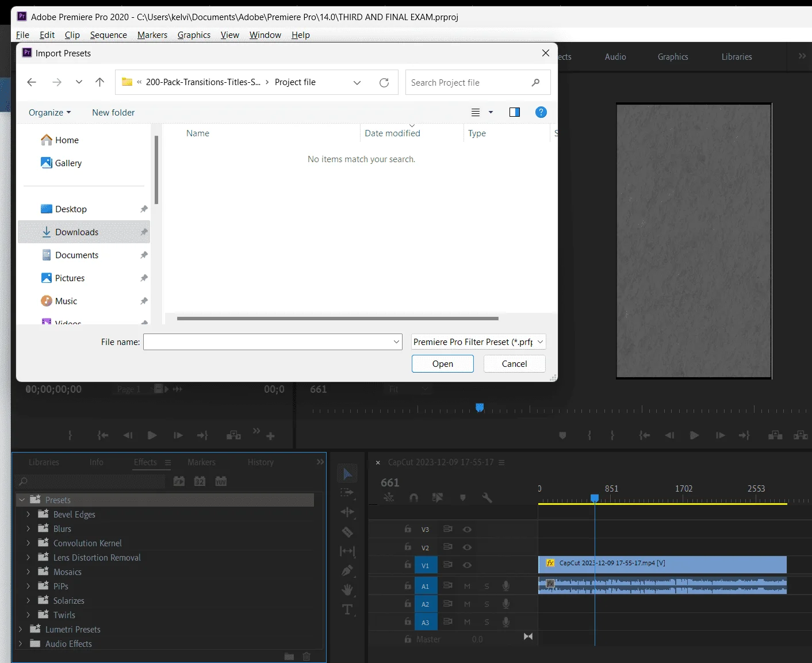Expand the Lumetri Presets folder
Viewport: 812px width, 663px height.
pyautogui.click(x=21, y=629)
